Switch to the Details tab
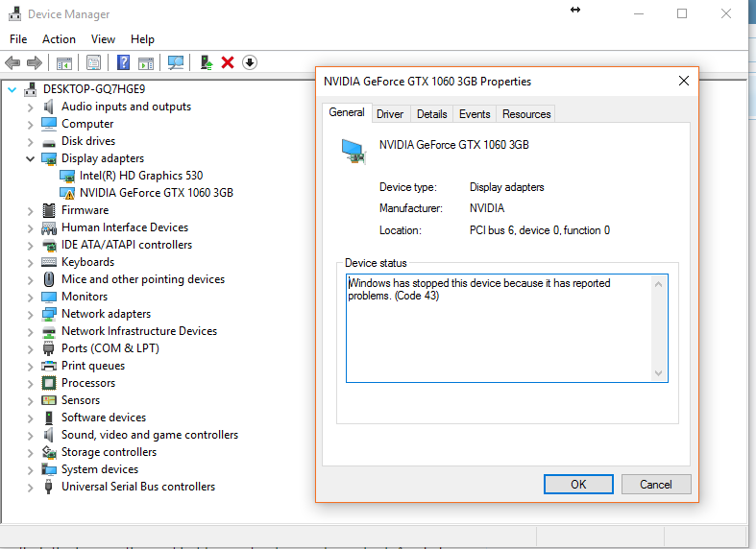 coord(431,114)
